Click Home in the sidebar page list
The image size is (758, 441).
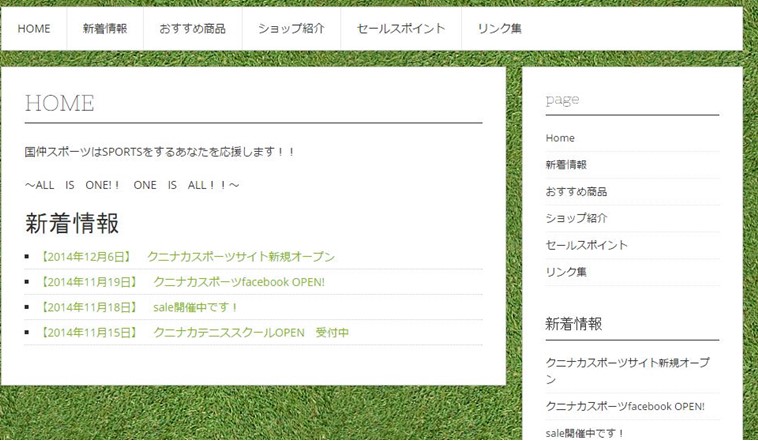560,138
